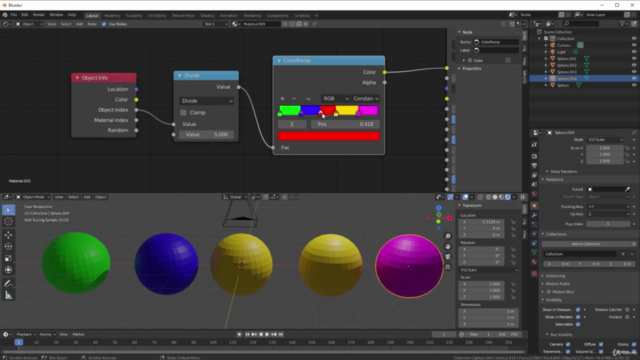Screen dimensions: 640x360
Task: Open the Render menu
Action: pyautogui.click(x=38, y=15)
